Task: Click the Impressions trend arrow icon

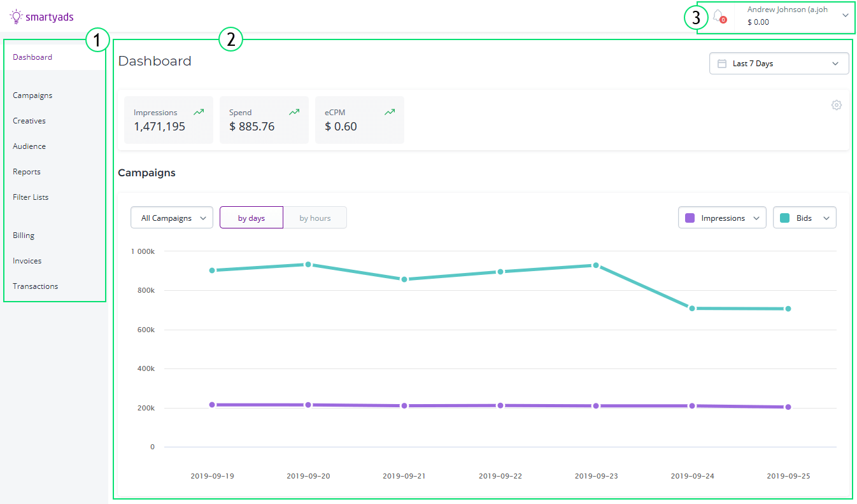Action: pyautogui.click(x=199, y=112)
